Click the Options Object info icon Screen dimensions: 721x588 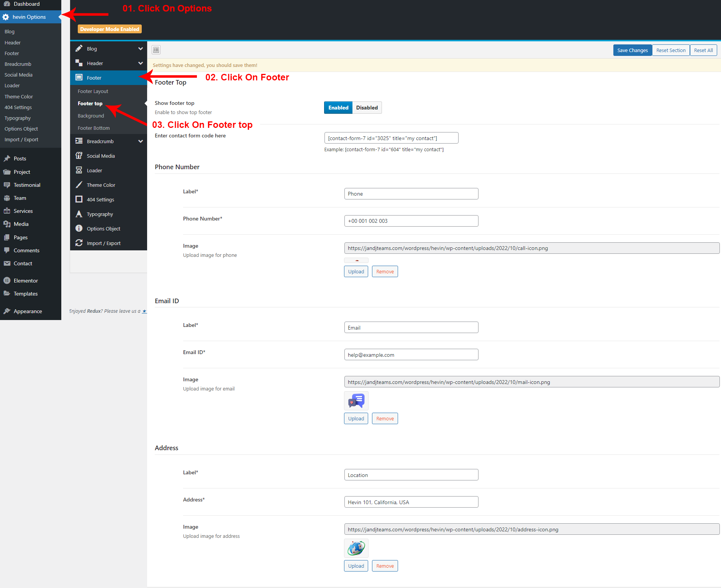pos(79,229)
